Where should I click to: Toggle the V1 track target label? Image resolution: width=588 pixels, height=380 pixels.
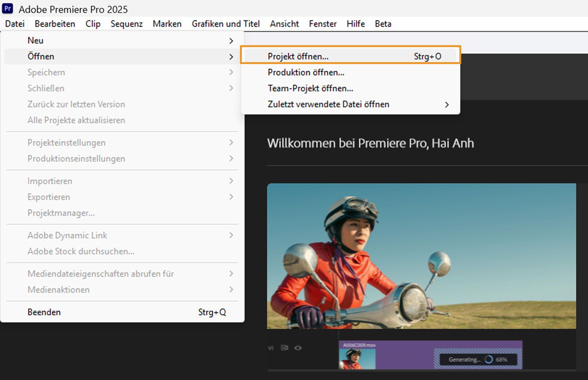(x=271, y=348)
